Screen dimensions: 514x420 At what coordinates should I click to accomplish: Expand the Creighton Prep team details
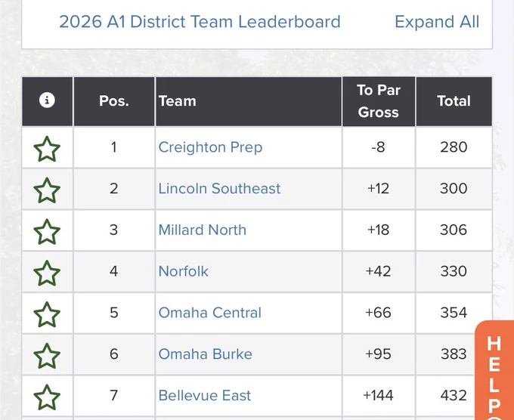[210, 147]
